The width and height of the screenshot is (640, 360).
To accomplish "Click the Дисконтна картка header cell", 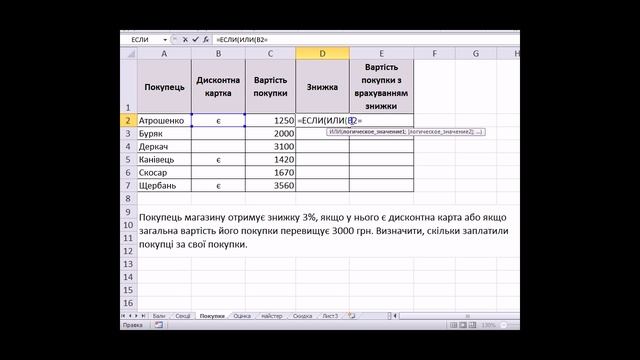I will 218,87.
